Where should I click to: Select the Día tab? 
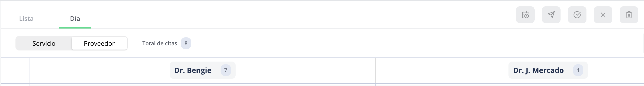(75, 19)
